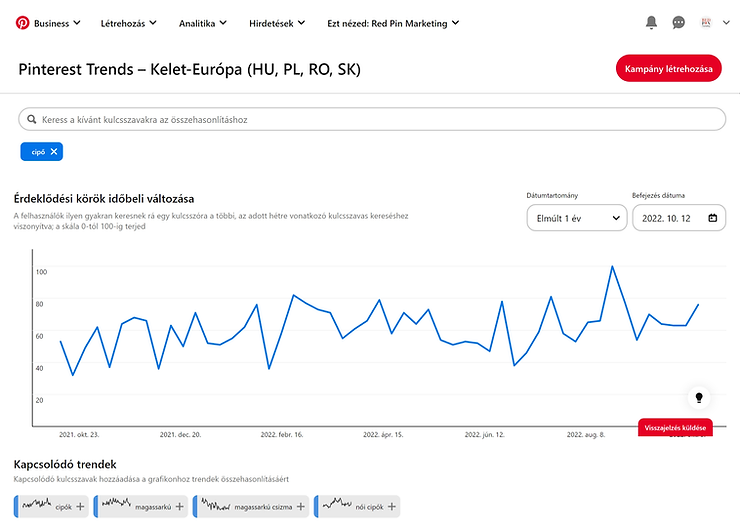740x528 pixels.
Task: Click the Visszajelzés küldése button
Action: [x=675, y=427]
